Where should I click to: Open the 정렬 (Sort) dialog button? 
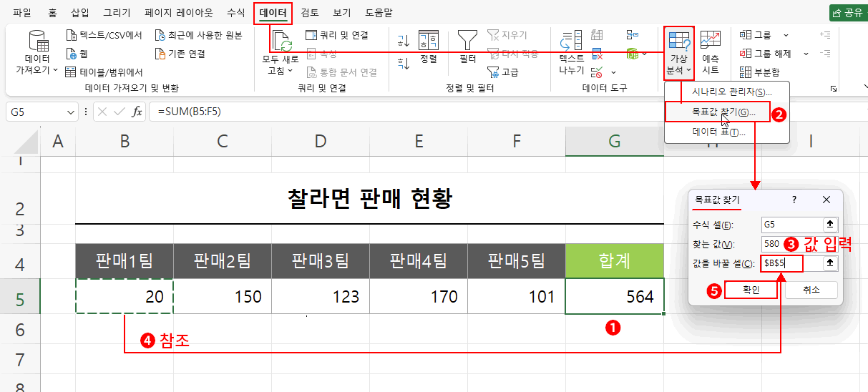[x=429, y=47]
